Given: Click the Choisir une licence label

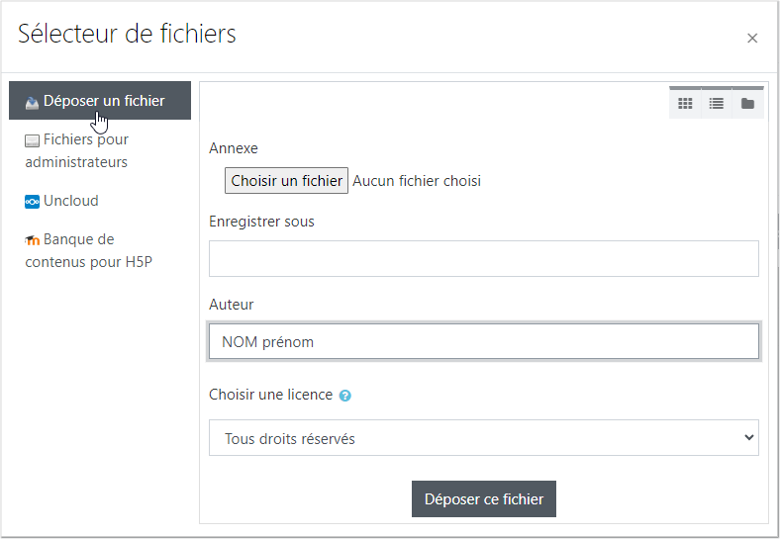Looking at the screenshot, I should [271, 395].
